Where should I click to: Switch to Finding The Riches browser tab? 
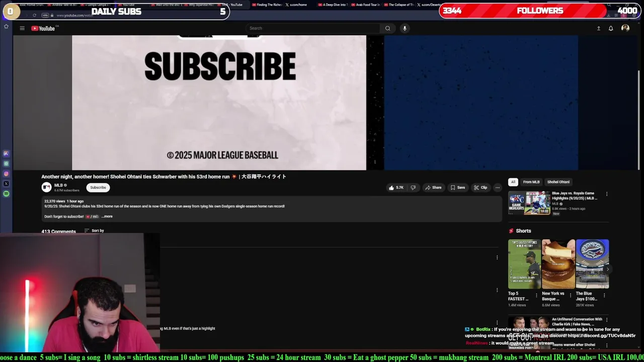(267, 5)
